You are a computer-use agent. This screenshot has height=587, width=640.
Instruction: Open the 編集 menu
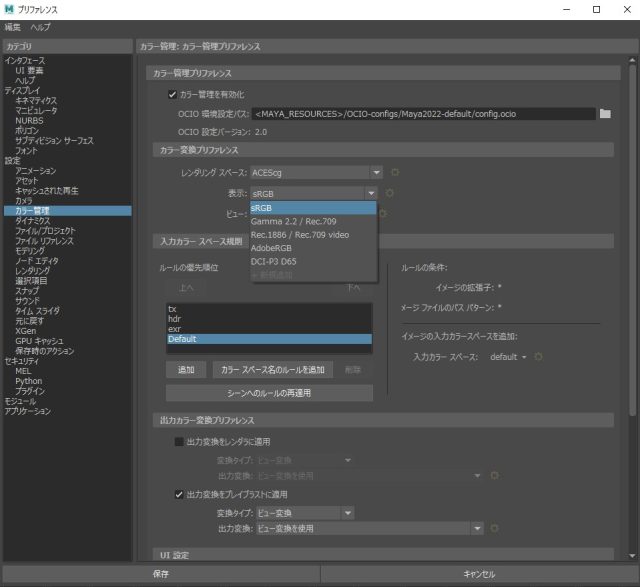[x=13, y=27]
